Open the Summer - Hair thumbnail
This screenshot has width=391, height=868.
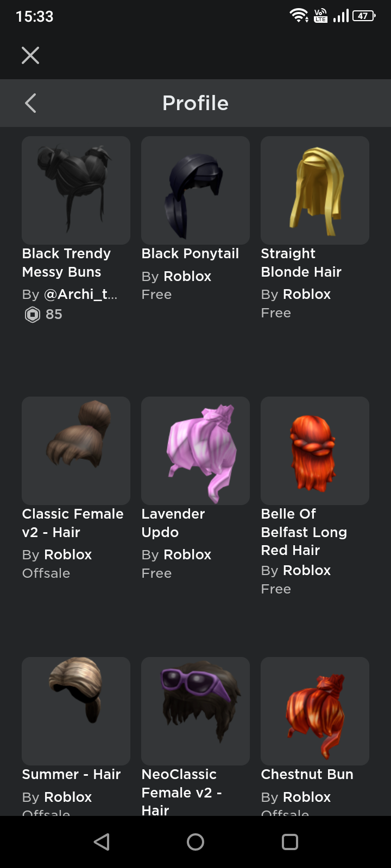[76, 711]
